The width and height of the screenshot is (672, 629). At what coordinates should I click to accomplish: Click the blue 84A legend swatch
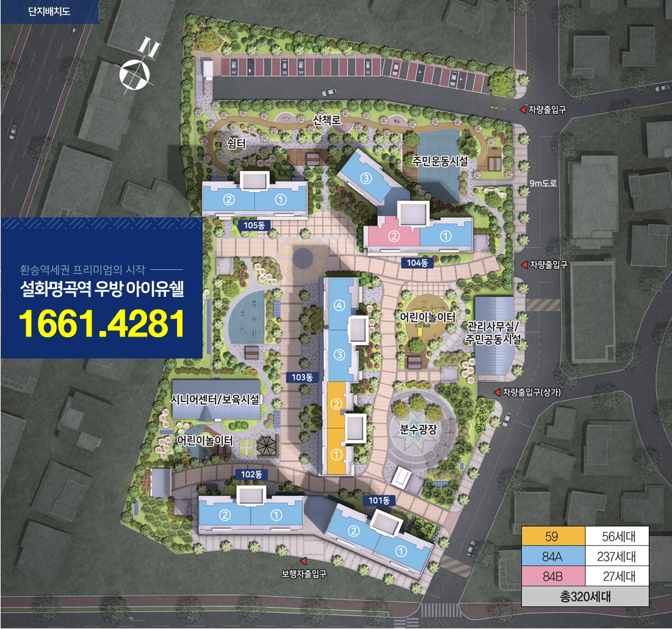553,556
